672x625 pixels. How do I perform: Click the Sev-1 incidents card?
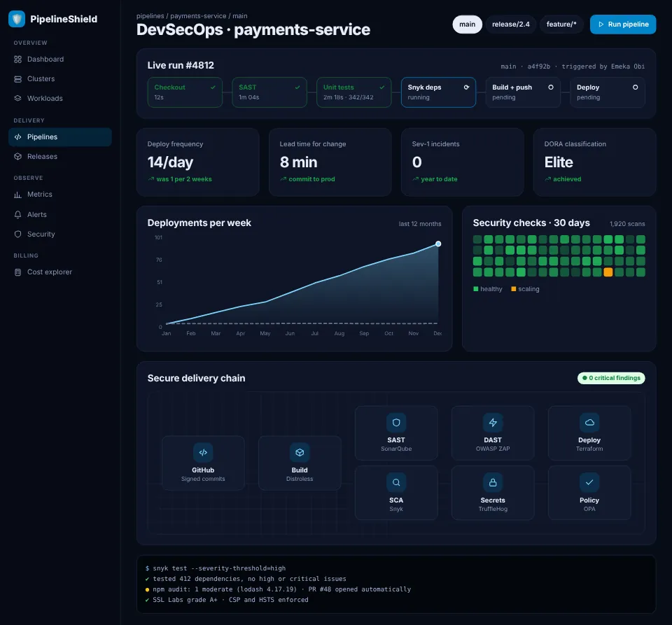coord(463,162)
